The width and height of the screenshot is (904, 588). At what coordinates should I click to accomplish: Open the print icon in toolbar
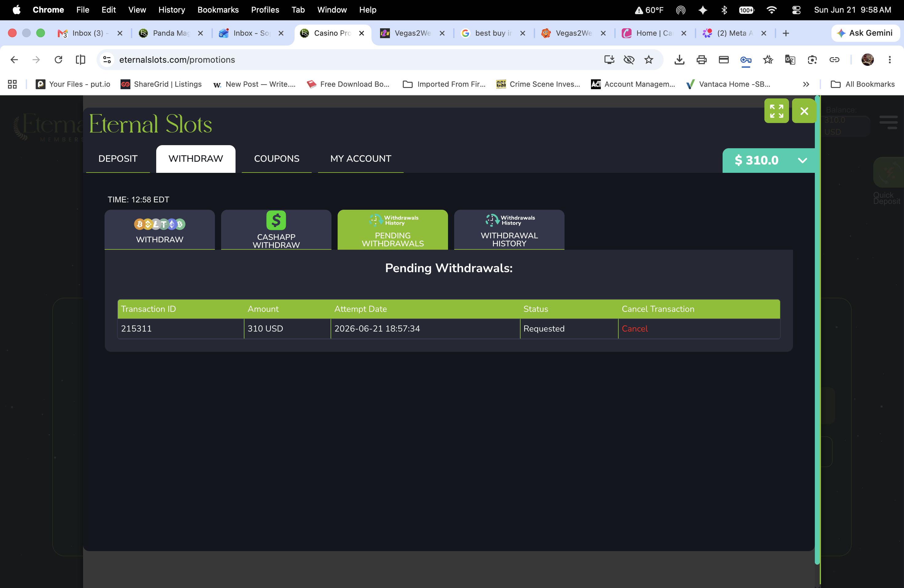point(702,60)
